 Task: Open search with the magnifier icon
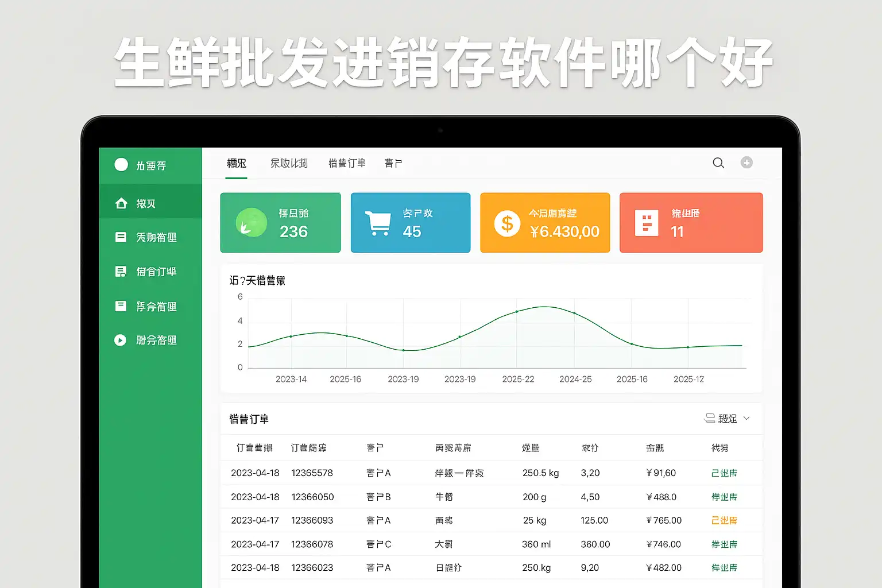718,163
